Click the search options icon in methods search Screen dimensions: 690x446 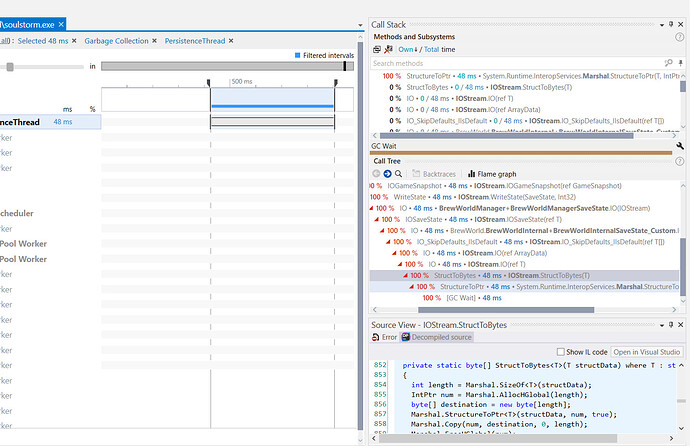coord(669,63)
